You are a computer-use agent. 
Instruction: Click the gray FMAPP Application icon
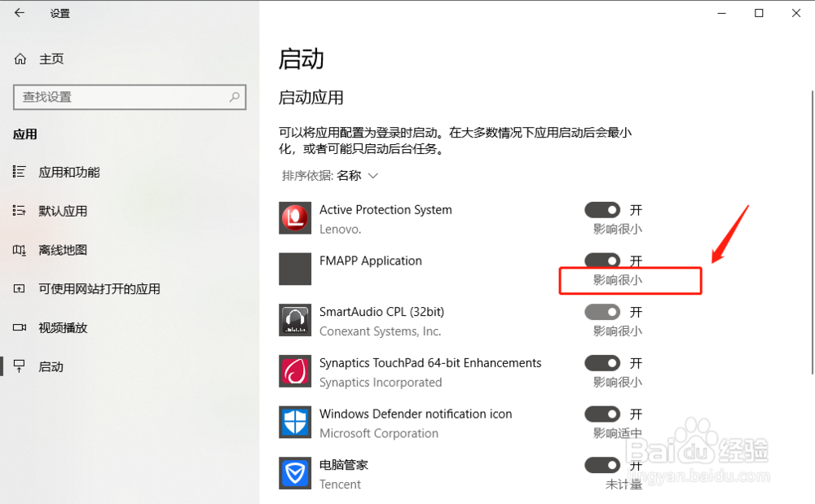click(295, 269)
